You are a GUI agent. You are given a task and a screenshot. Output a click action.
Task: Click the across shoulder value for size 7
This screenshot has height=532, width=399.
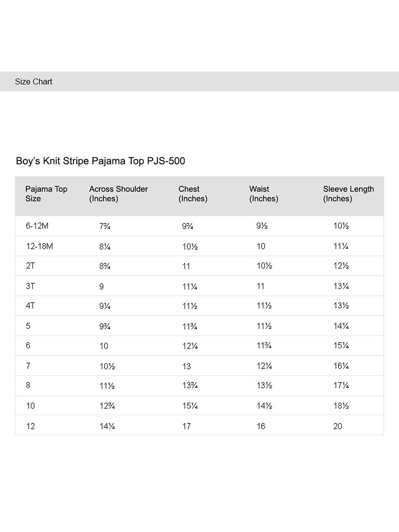tap(107, 366)
